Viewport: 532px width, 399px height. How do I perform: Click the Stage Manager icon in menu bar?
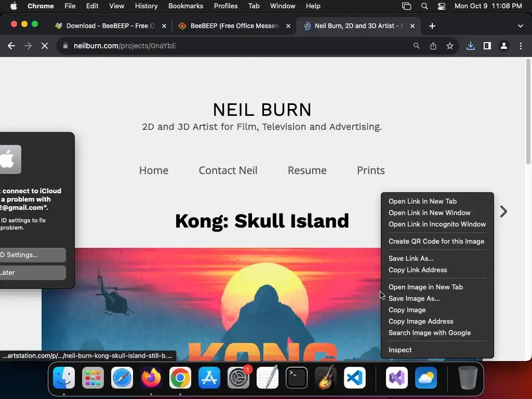click(x=406, y=6)
